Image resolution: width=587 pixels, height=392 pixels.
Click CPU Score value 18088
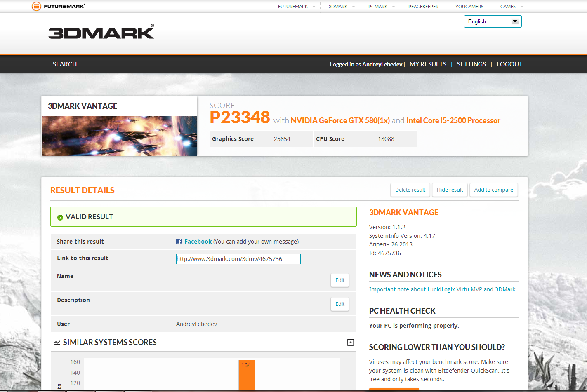(386, 139)
